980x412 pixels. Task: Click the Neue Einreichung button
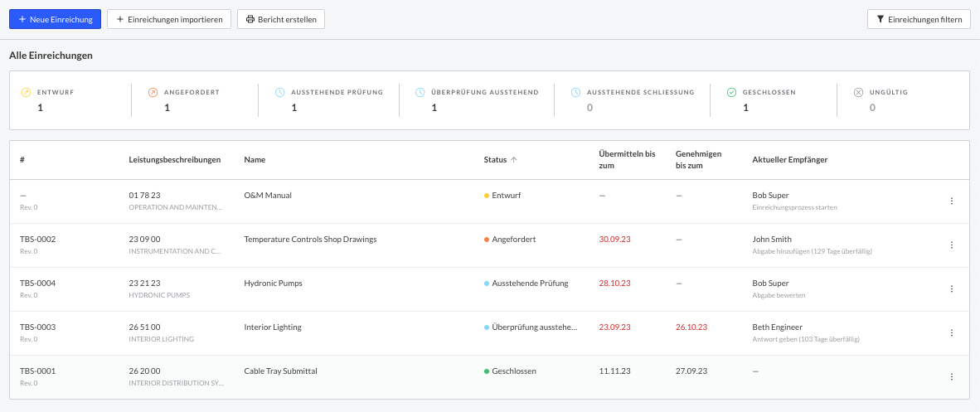55,19
